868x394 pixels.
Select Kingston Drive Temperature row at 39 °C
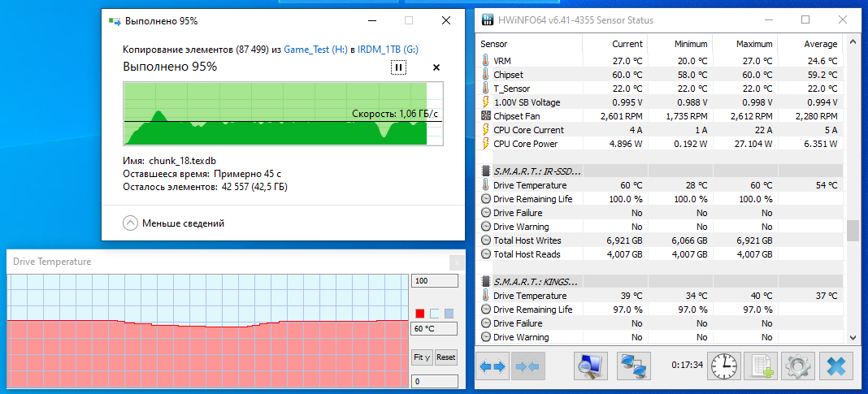(x=661, y=296)
